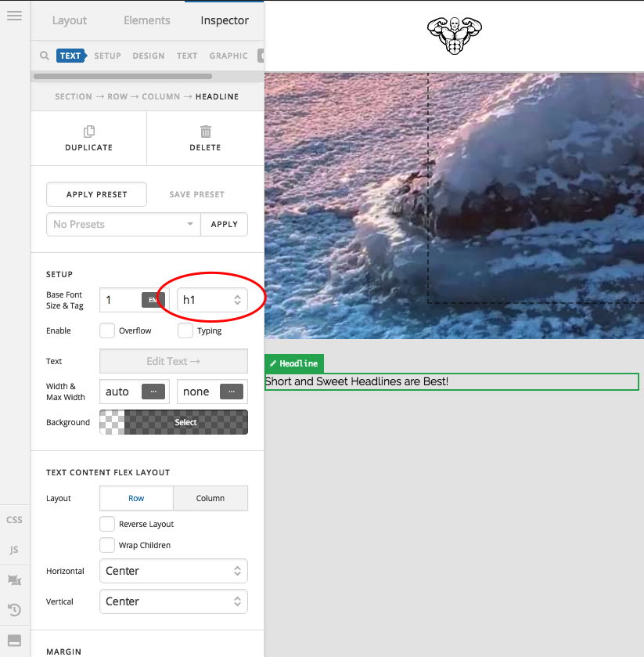Enable the Typing checkbox

[185, 330]
